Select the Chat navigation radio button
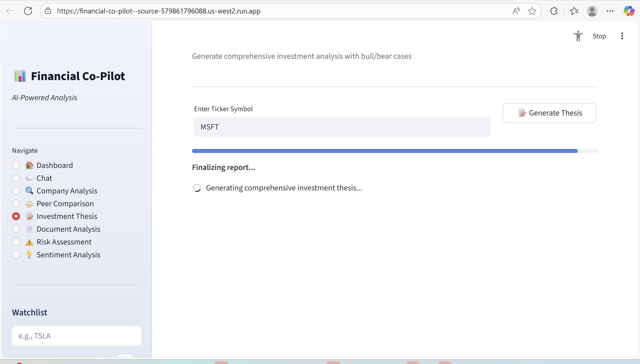 pos(16,178)
